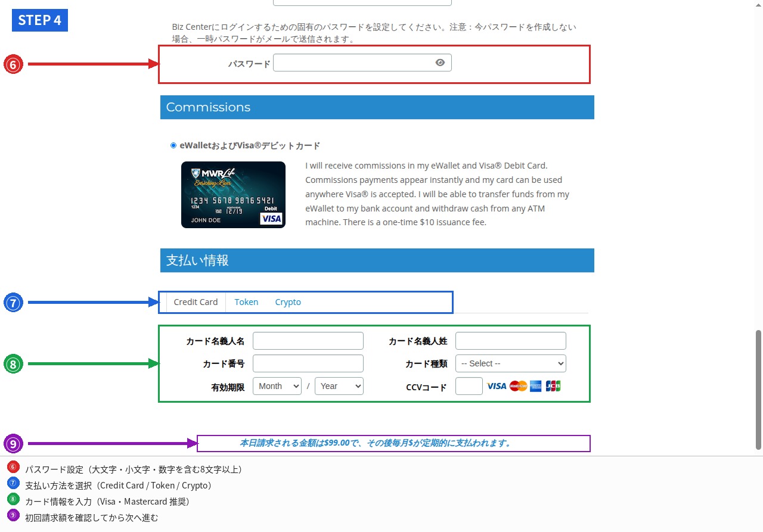Click the MWR Life Visa debit card image
This screenshot has height=532, width=763.
pyautogui.click(x=233, y=195)
